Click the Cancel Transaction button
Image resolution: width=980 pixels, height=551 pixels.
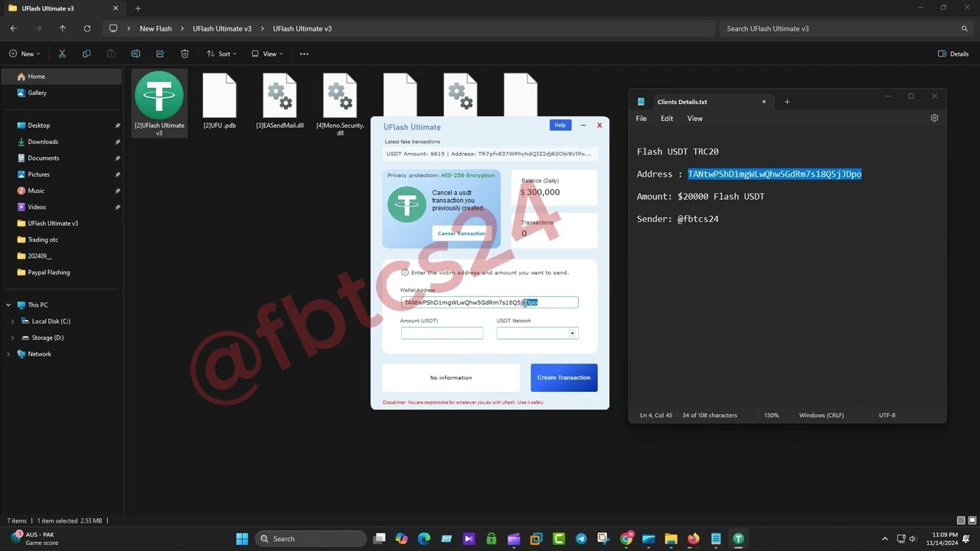(x=461, y=233)
